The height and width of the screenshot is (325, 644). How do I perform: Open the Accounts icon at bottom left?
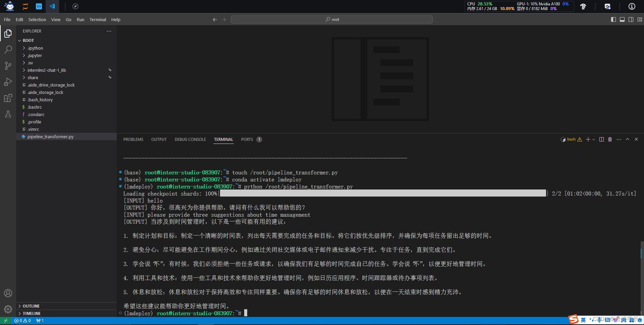click(x=8, y=293)
